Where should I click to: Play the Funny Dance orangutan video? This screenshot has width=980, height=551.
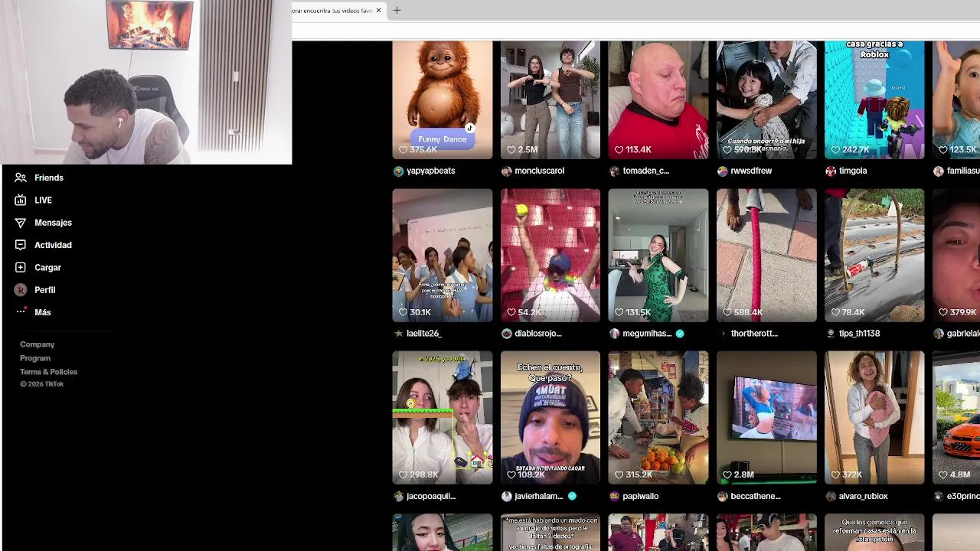pyautogui.click(x=443, y=99)
